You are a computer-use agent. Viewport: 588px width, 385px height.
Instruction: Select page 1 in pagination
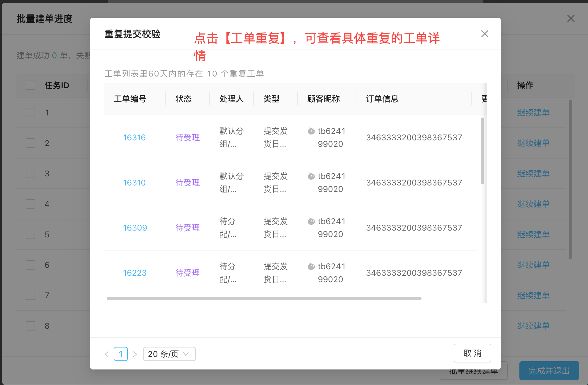coord(121,354)
